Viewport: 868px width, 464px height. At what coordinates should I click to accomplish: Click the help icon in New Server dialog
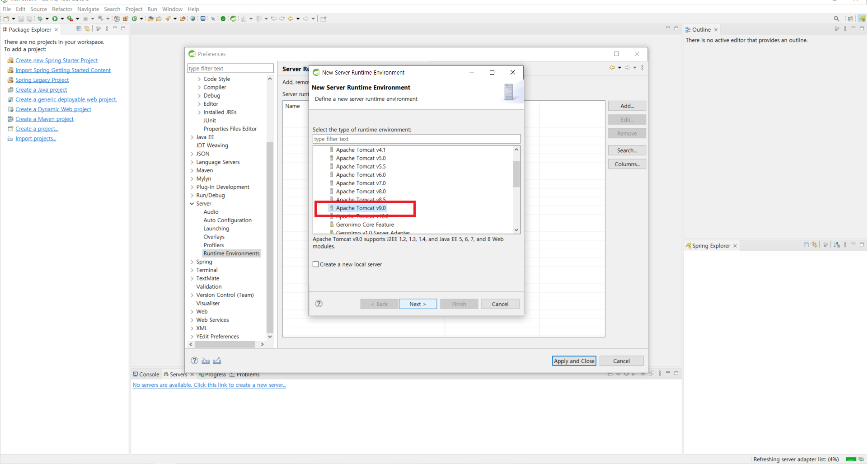click(319, 304)
